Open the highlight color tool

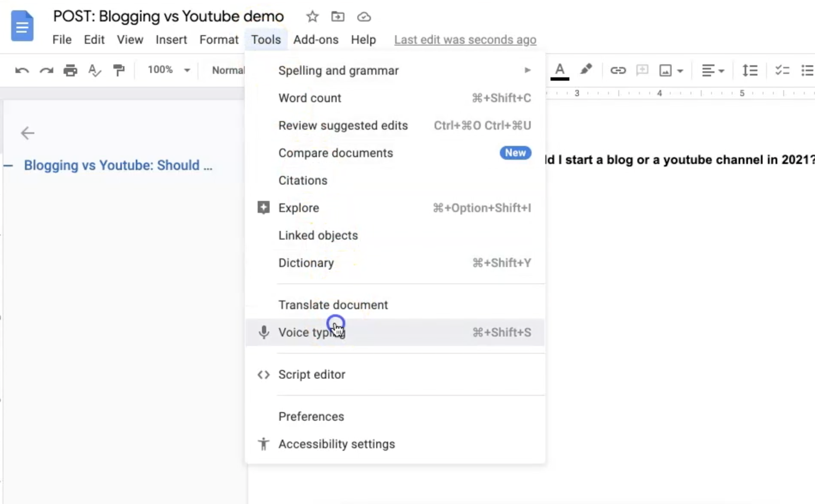(586, 70)
